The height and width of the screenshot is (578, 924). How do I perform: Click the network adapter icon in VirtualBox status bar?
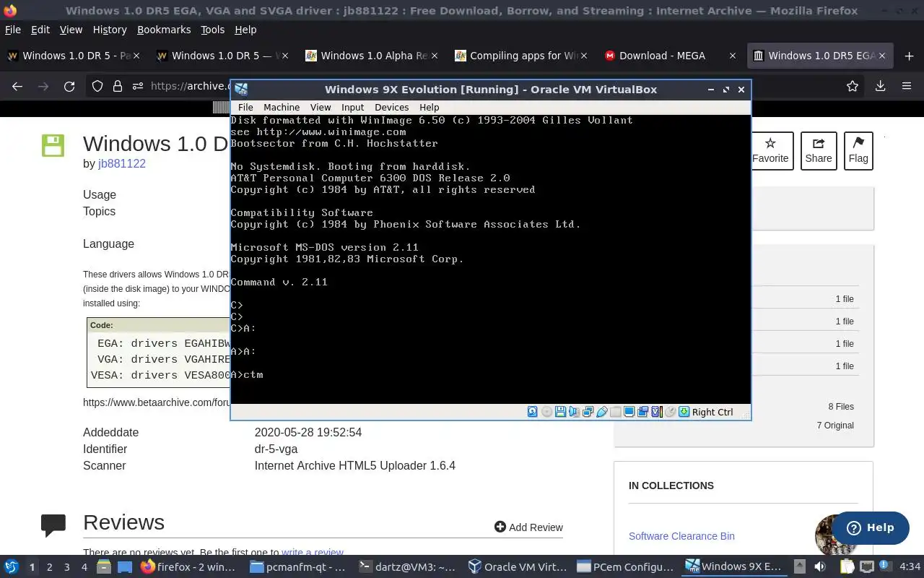(x=588, y=412)
